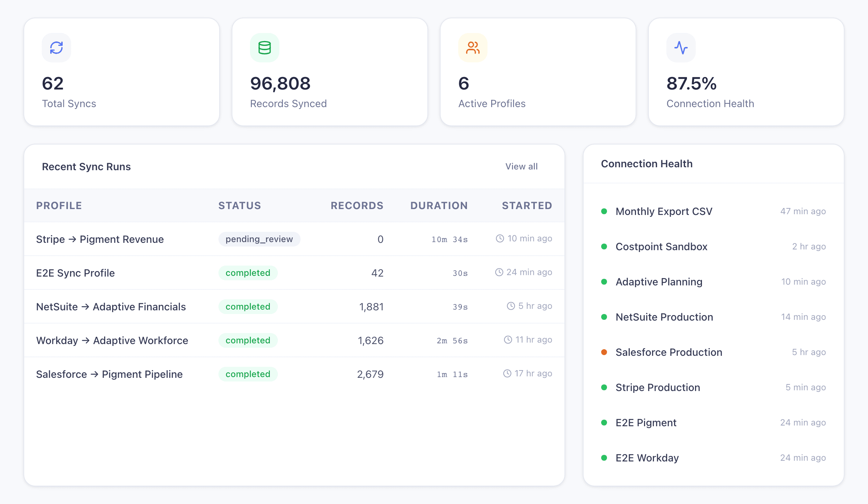
Task: Click the green status dot for Stripe Production
Action: [604, 387]
